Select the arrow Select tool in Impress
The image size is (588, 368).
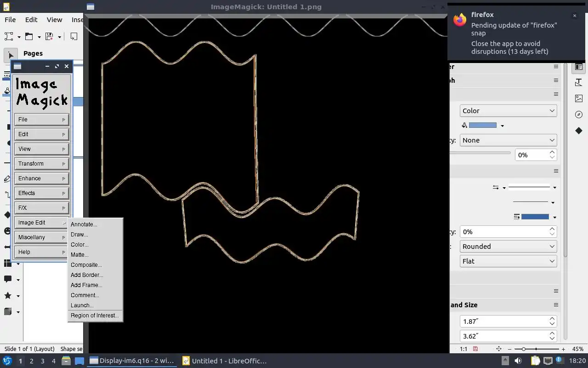tap(11, 54)
